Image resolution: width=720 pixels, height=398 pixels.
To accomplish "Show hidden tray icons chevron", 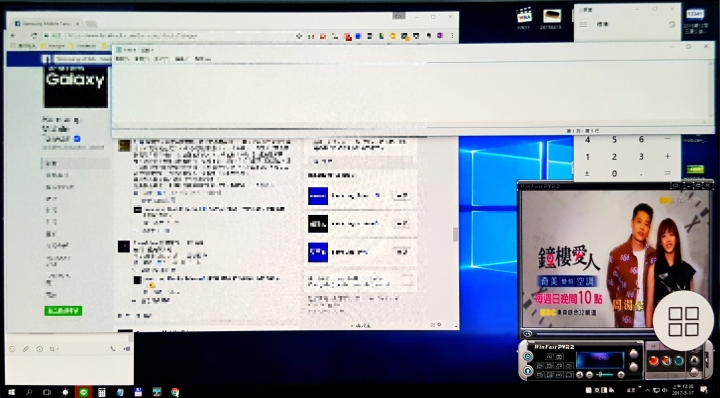I will (x=648, y=390).
